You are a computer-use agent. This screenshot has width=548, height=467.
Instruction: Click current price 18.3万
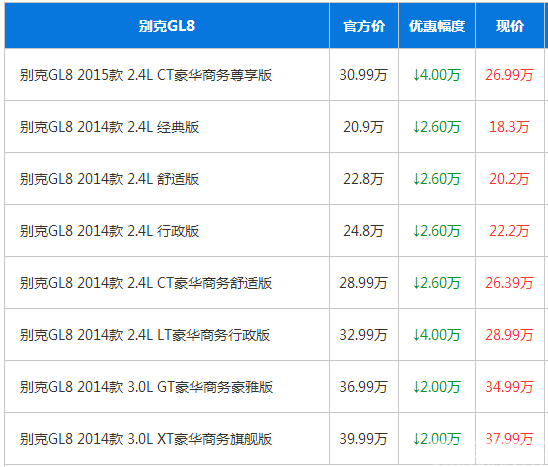pos(509,127)
